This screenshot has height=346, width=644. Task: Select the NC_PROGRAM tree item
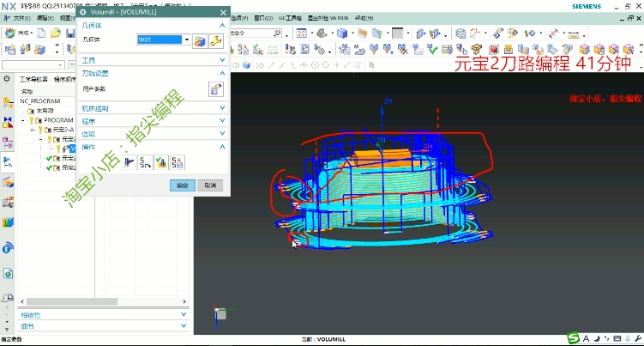pyautogui.click(x=40, y=101)
